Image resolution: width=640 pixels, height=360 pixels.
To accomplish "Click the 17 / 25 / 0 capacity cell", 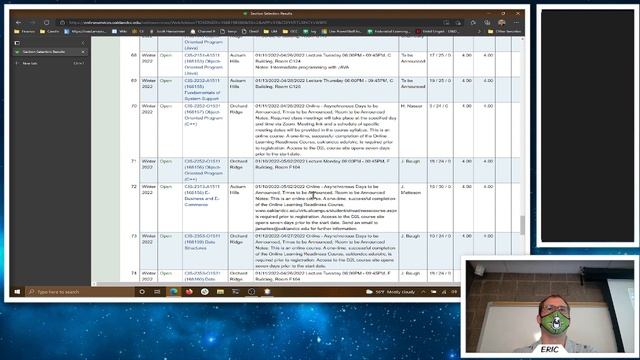I will coord(440,55).
